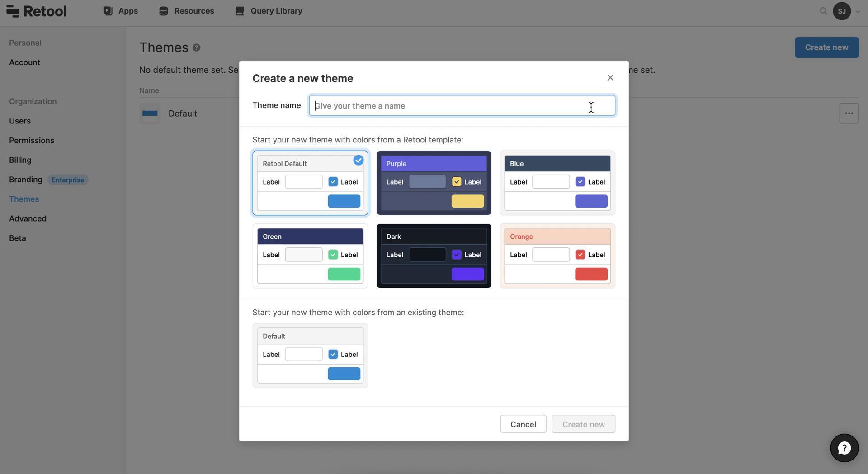
Task: Click the Themes help question icon
Action: (x=196, y=47)
